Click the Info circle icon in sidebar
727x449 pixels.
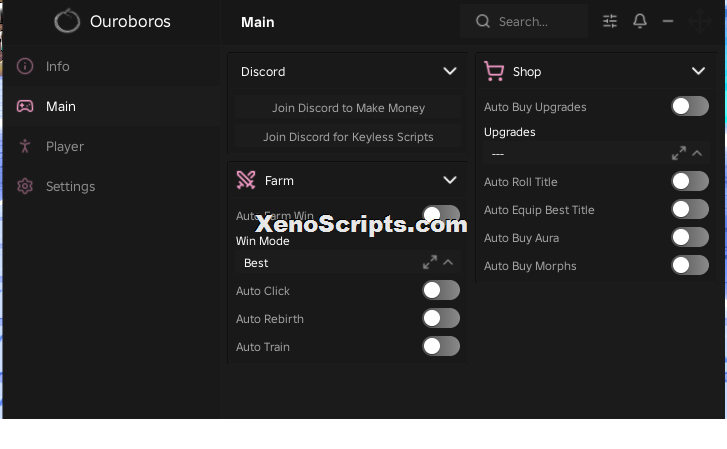[25, 66]
